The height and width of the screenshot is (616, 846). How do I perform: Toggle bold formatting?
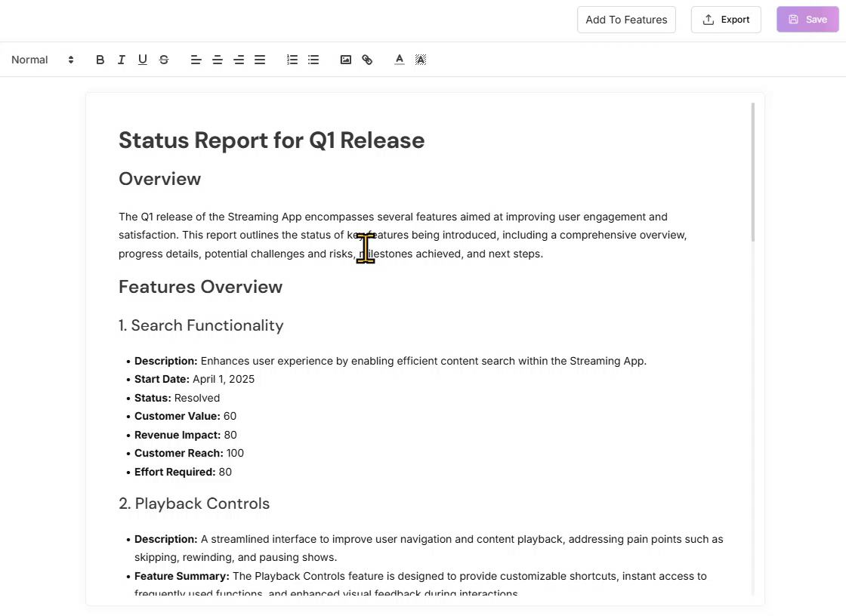pyautogui.click(x=100, y=60)
